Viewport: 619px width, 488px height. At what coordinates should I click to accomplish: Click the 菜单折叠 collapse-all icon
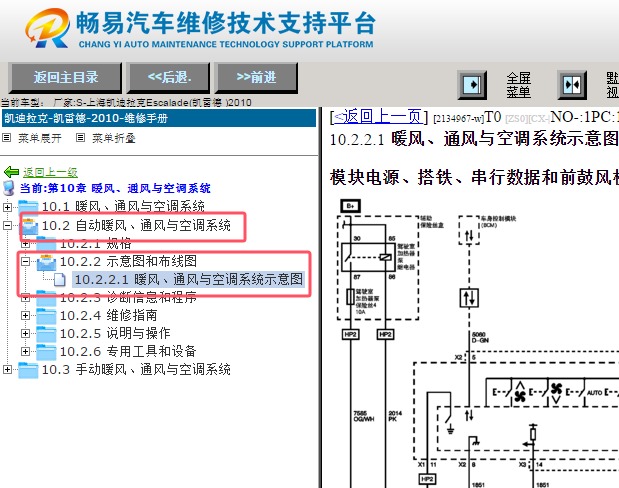(80, 138)
